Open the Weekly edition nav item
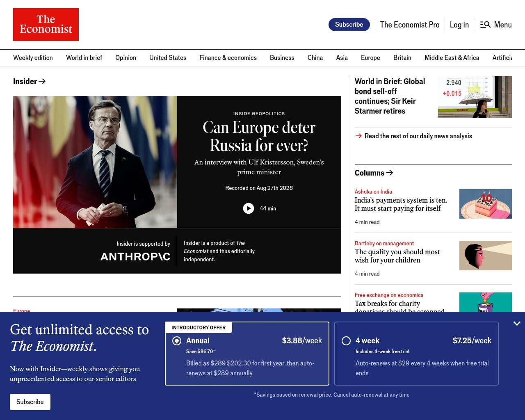 point(33,57)
